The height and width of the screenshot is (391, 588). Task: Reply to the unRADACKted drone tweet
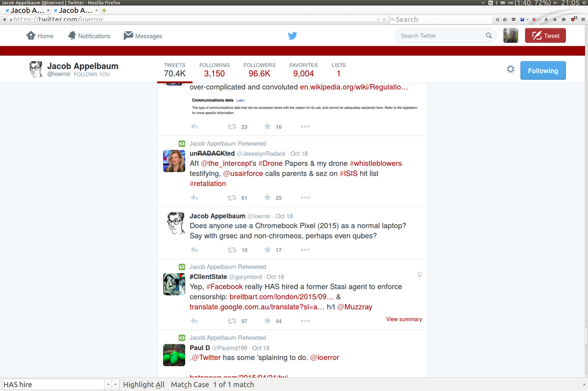[x=194, y=198]
